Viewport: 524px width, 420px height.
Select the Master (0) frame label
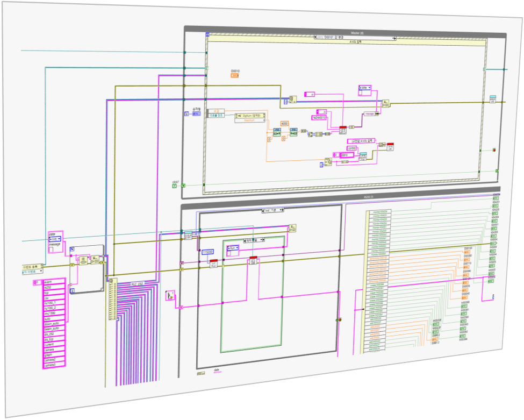point(357,33)
